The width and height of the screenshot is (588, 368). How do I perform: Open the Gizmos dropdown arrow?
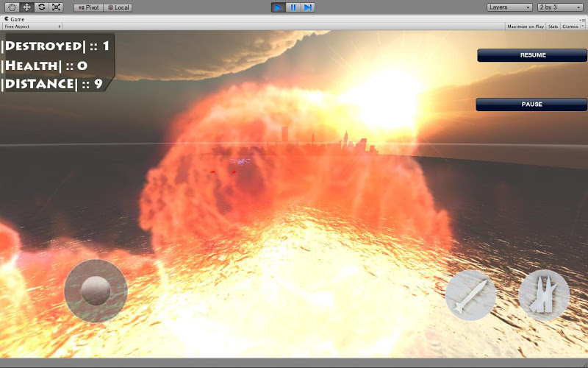tap(583, 26)
